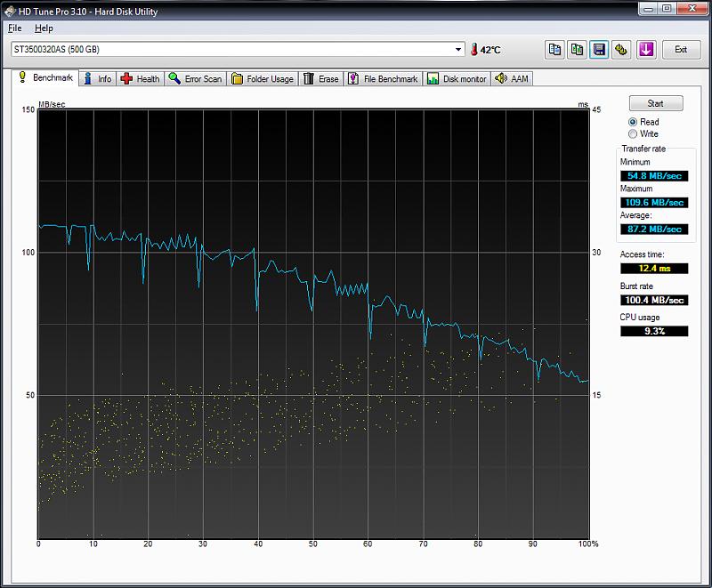Switch to the Error Scan tab
Image resolution: width=712 pixels, height=588 pixels.
coord(195,78)
